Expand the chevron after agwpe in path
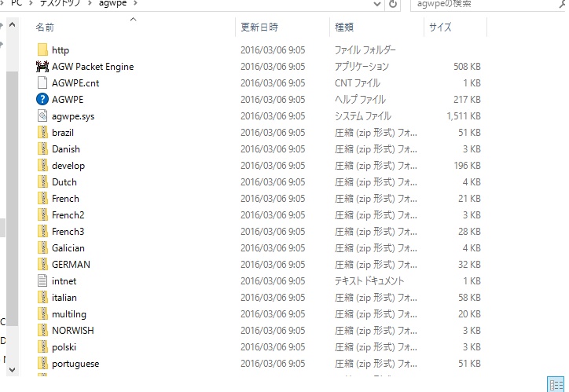 click(x=135, y=4)
